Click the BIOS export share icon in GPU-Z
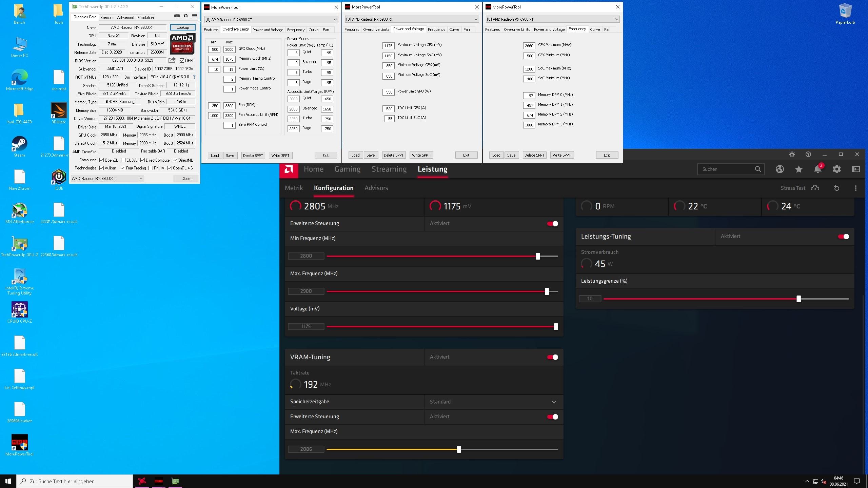Viewport: 868px width, 488px height. click(x=172, y=60)
